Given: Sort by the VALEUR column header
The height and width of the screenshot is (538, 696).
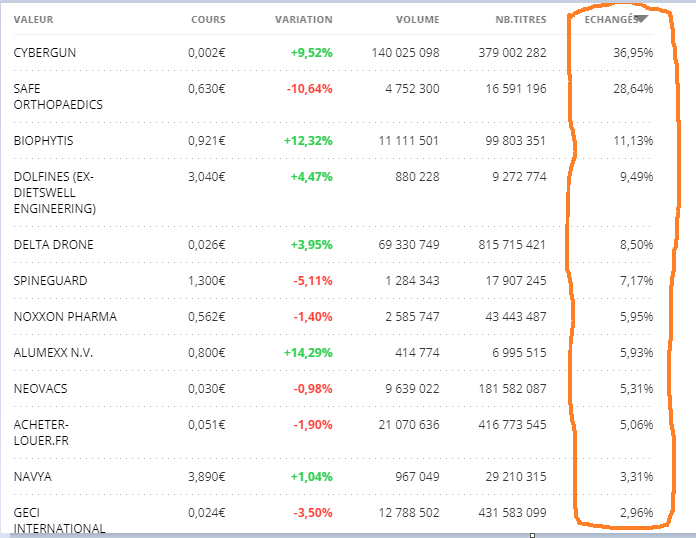Looking at the screenshot, I should point(33,20).
